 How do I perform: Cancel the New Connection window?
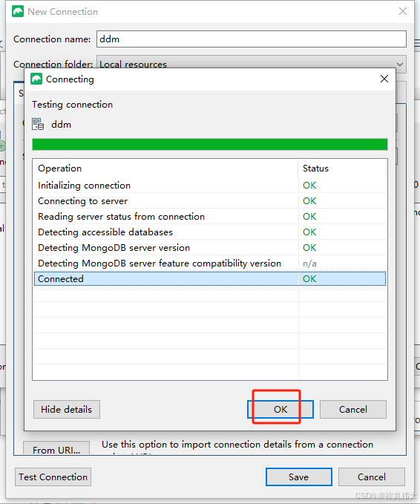pos(372,477)
